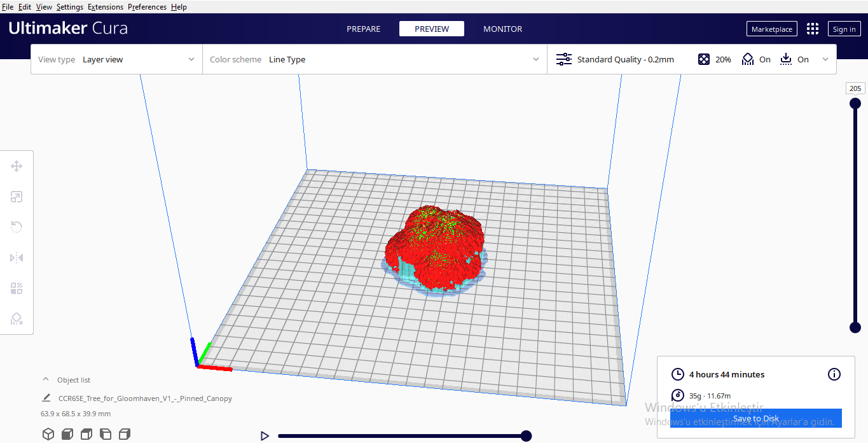Select the Rotate tool

[x=17, y=227]
